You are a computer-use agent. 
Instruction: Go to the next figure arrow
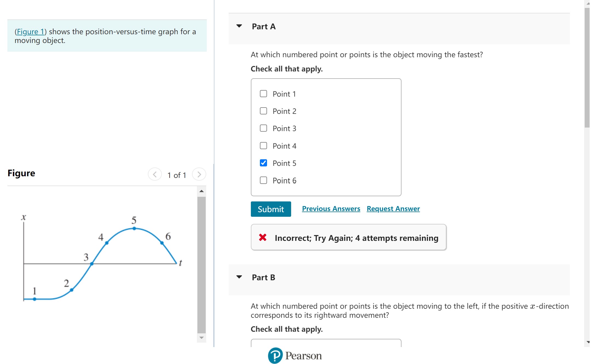click(199, 174)
